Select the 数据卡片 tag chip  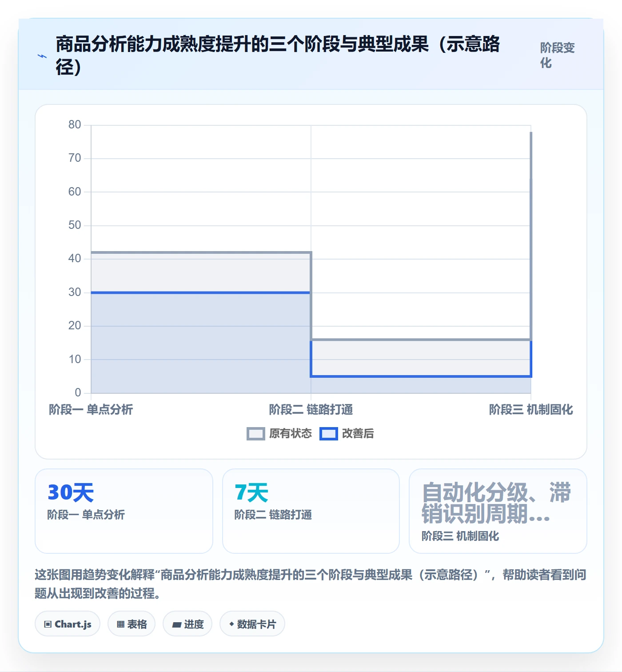pyautogui.click(x=252, y=624)
